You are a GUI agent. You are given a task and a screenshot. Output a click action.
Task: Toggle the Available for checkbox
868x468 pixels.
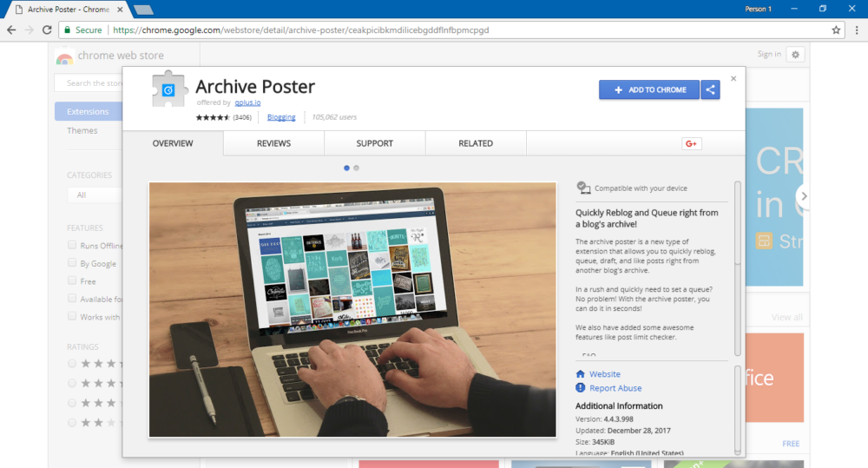72,298
